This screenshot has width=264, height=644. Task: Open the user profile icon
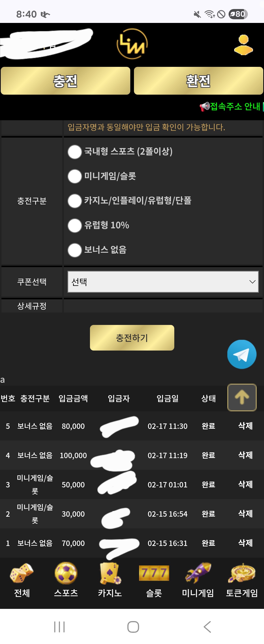pyautogui.click(x=243, y=45)
